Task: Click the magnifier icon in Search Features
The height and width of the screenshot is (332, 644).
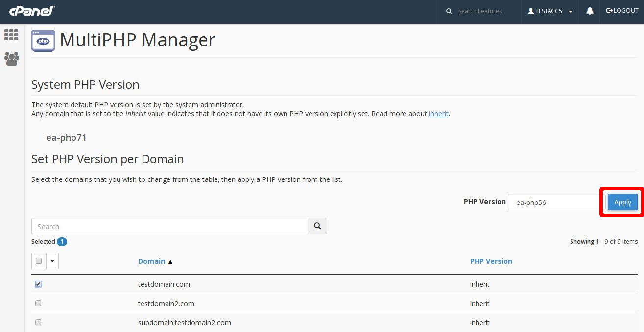Action: 449,11
